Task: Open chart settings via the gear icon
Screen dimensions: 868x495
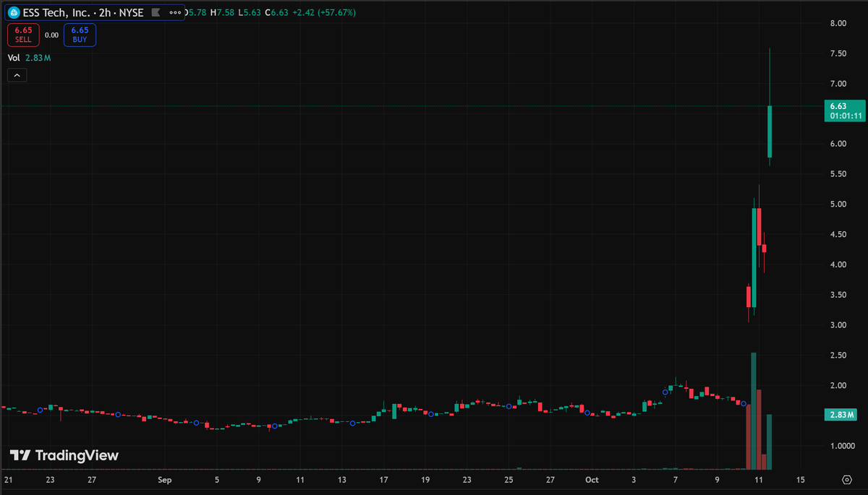Action: (x=846, y=479)
